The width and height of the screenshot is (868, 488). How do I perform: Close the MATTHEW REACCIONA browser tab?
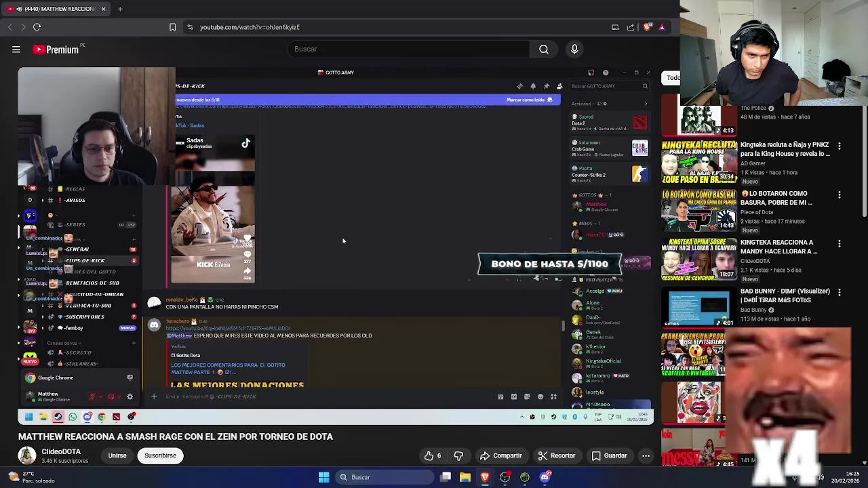point(103,9)
